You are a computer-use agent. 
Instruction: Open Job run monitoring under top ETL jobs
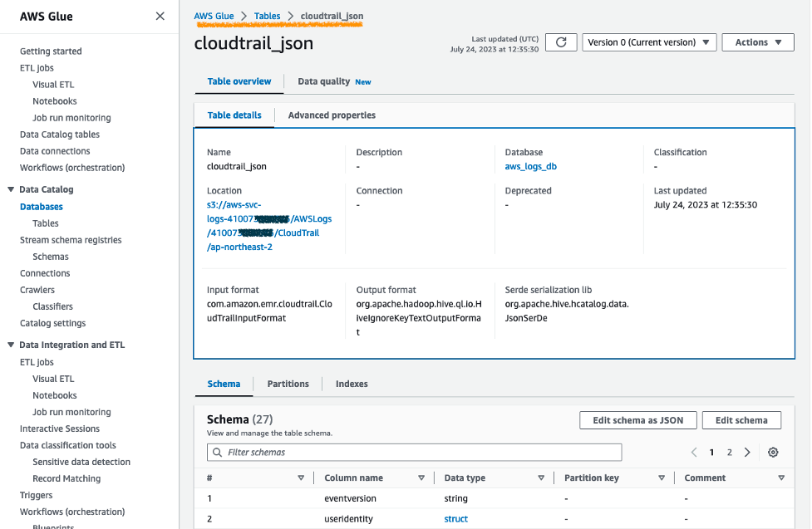click(x=71, y=117)
